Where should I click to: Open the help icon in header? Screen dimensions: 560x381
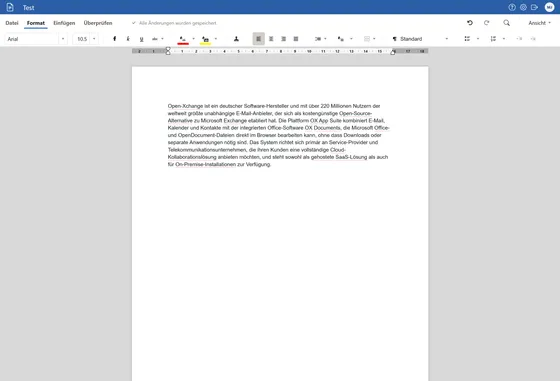point(512,7)
